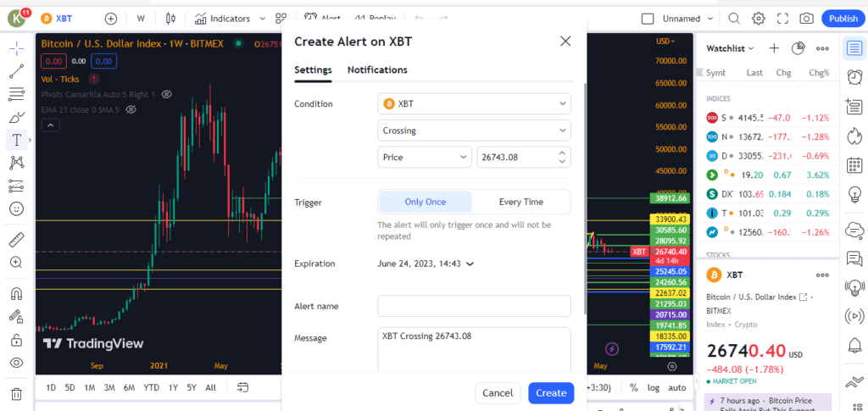This screenshot has height=411, width=868.
Task: Click the Cancel button
Action: (497, 392)
